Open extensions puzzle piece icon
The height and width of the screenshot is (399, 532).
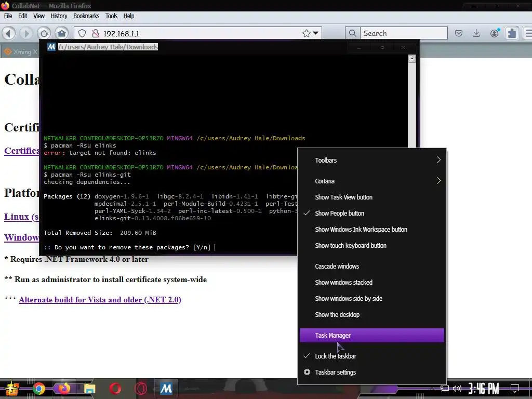[512, 33]
